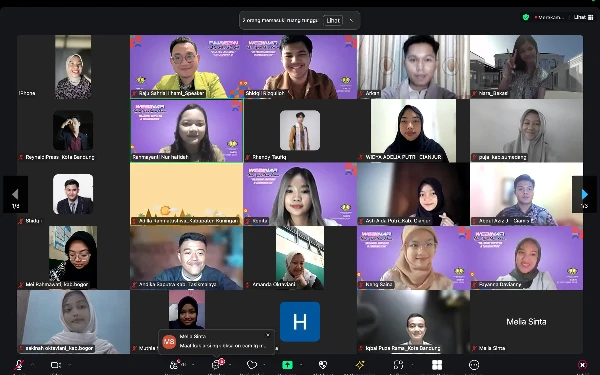600x375 pixels.
Task: Collapse the waiting room notification chevron
Action: (x=352, y=20)
